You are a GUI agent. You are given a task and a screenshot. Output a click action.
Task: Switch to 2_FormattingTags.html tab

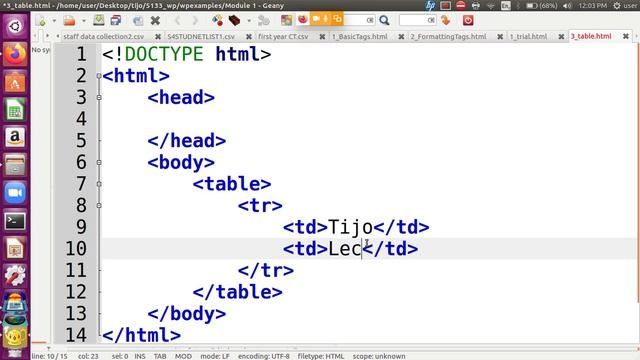coord(448,36)
